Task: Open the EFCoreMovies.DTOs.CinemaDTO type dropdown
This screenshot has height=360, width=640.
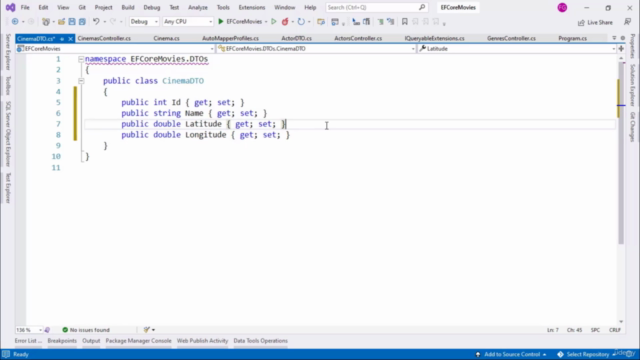Action: point(316,49)
